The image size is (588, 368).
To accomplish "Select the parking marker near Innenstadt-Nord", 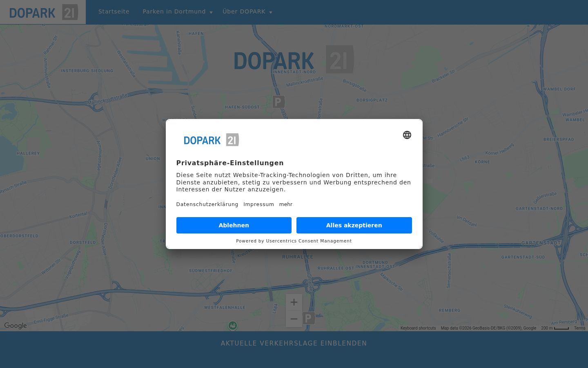I will tap(278, 102).
